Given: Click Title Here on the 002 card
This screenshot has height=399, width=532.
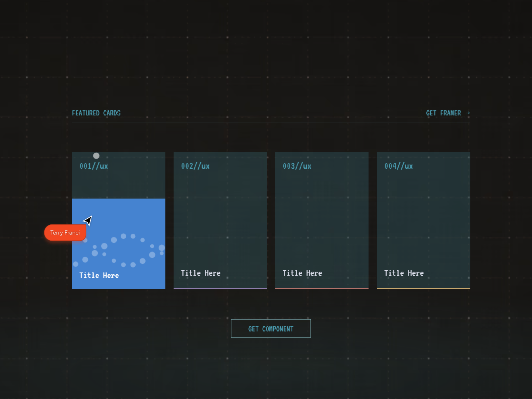Looking at the screenshot, I should click(200, 273).
